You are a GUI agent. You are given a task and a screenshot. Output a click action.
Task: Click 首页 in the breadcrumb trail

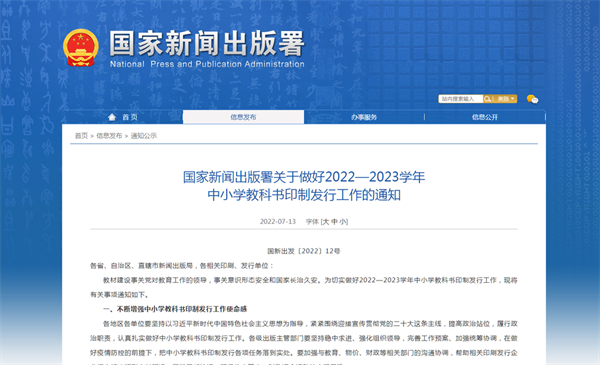coord(81,136)
